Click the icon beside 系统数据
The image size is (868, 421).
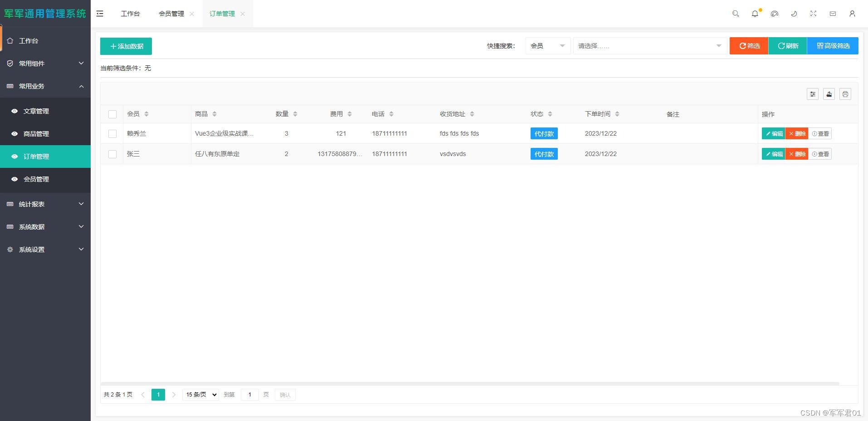(x=10, y=227)
